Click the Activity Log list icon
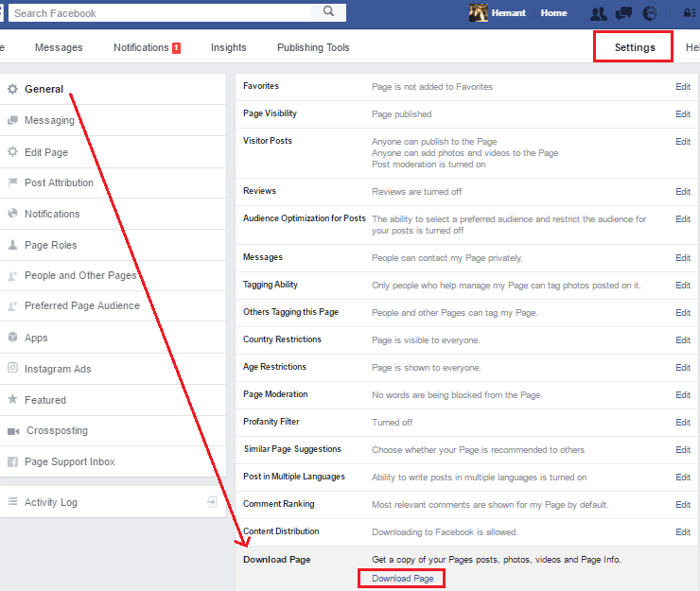This screenshot has width=700, height=591. pyautogui.click(x=13, y=501)
